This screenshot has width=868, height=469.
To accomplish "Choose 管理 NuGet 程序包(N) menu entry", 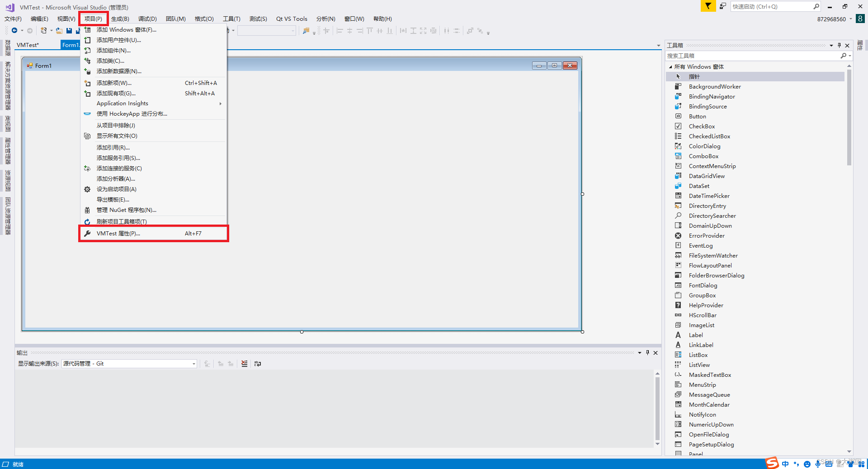I will click(x=154, y=210).
